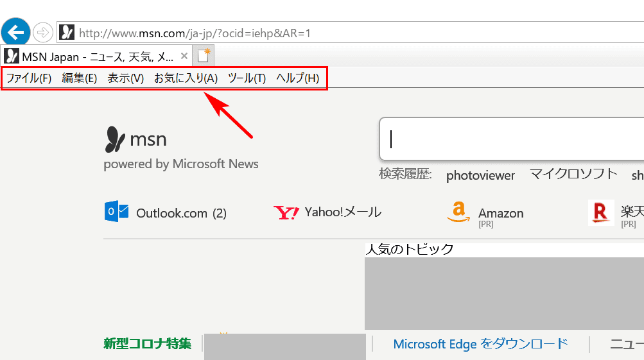
Task: Open the 編集(E) menu
Action: (79, 78)
